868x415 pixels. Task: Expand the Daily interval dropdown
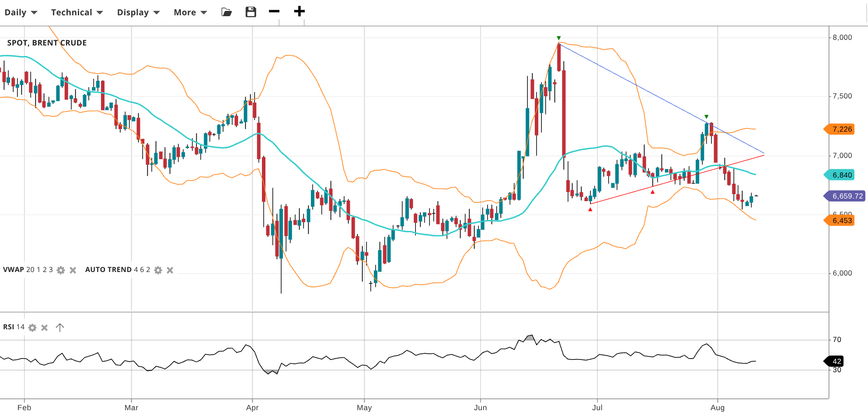coord(21,12)
